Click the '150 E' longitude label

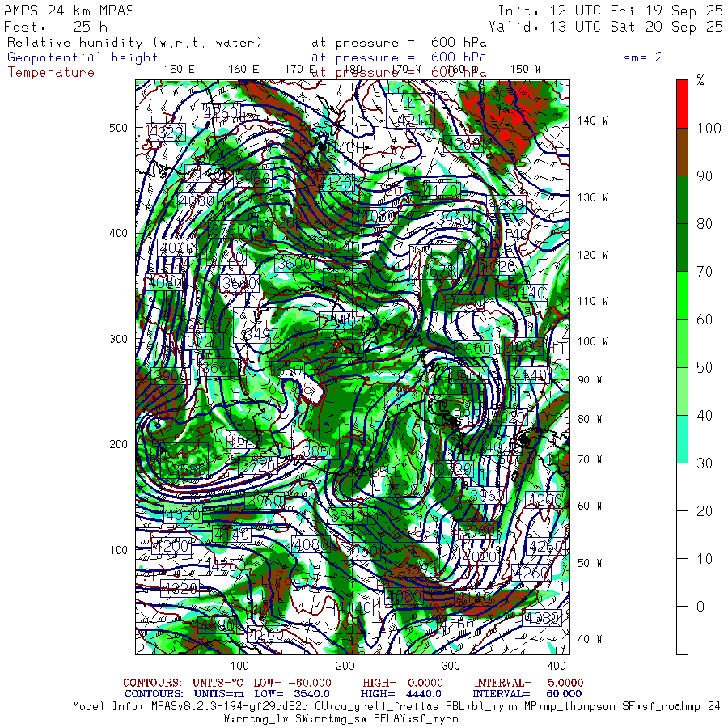(180, 70)
